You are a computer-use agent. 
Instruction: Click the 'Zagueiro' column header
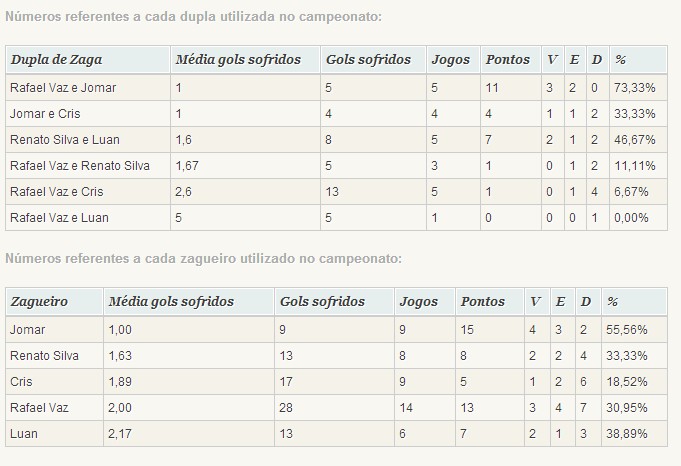tap(39, 301)
